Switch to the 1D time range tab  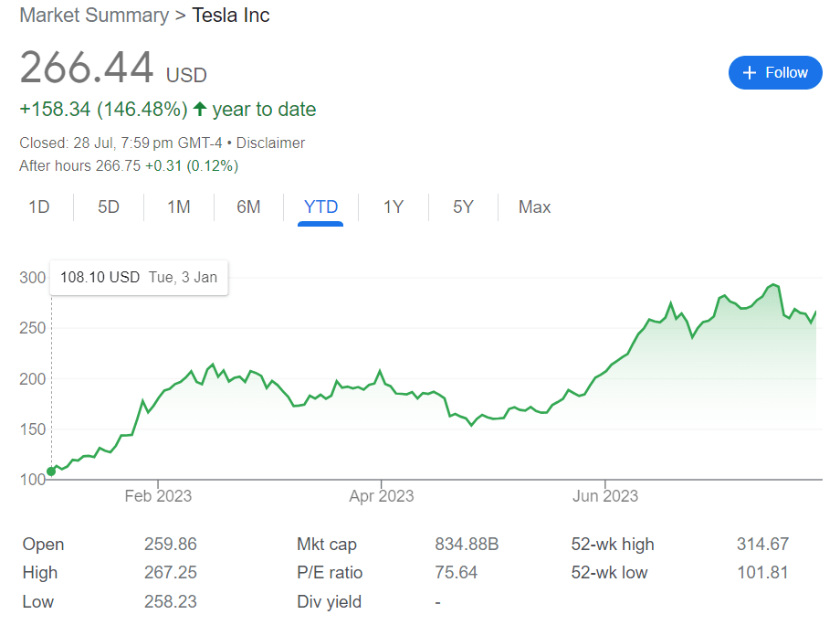click(x=38, y=207)
